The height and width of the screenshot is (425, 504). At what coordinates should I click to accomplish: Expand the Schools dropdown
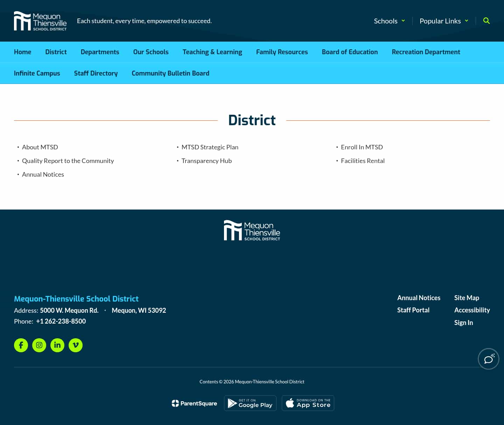[390, 21]
